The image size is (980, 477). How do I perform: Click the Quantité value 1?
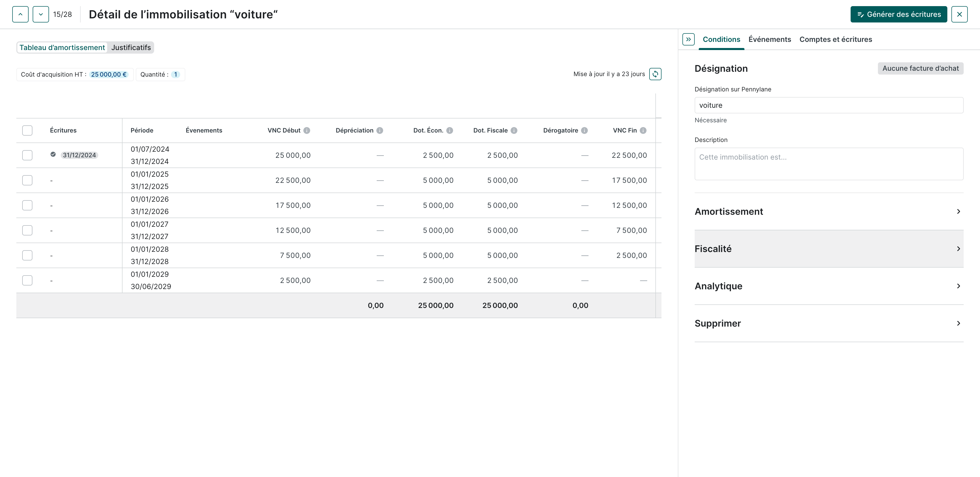pos(175,75)
